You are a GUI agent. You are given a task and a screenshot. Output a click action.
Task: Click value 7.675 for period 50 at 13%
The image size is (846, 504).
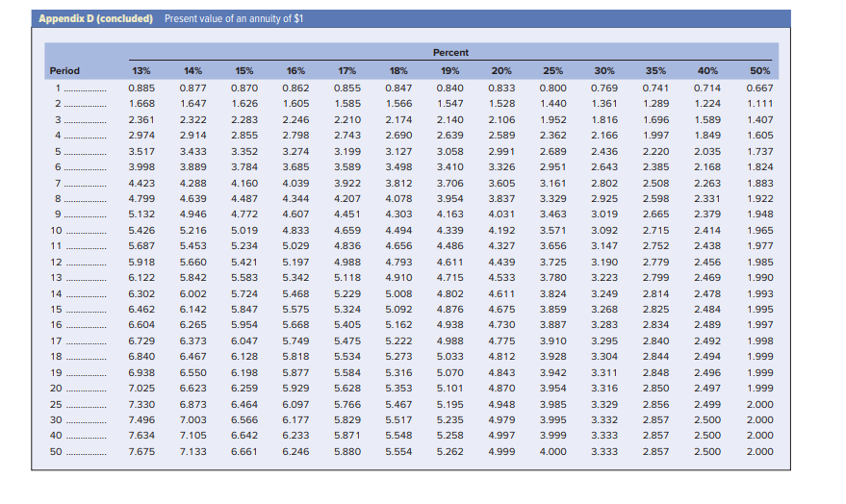141,452
